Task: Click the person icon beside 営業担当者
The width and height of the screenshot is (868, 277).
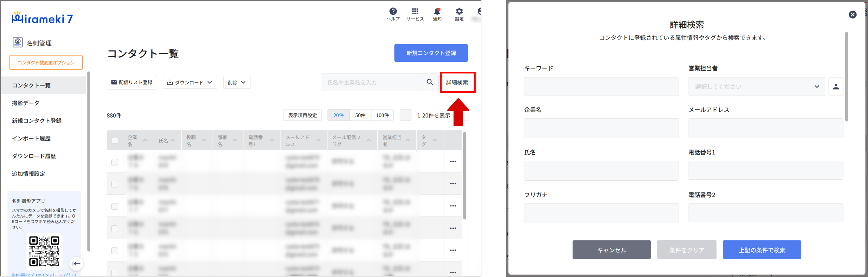Action: coord(836,87)
